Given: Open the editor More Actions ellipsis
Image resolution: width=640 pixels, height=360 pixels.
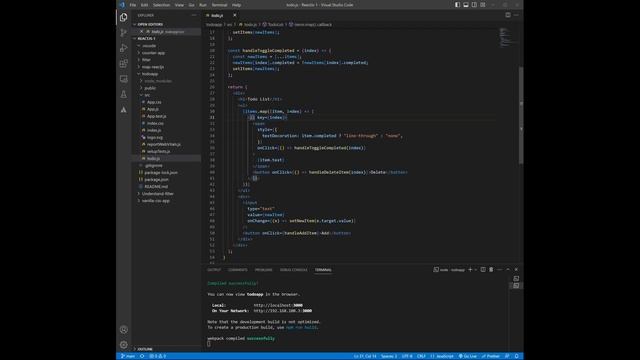Looking at the screenshot, I should tap(516, 15).
